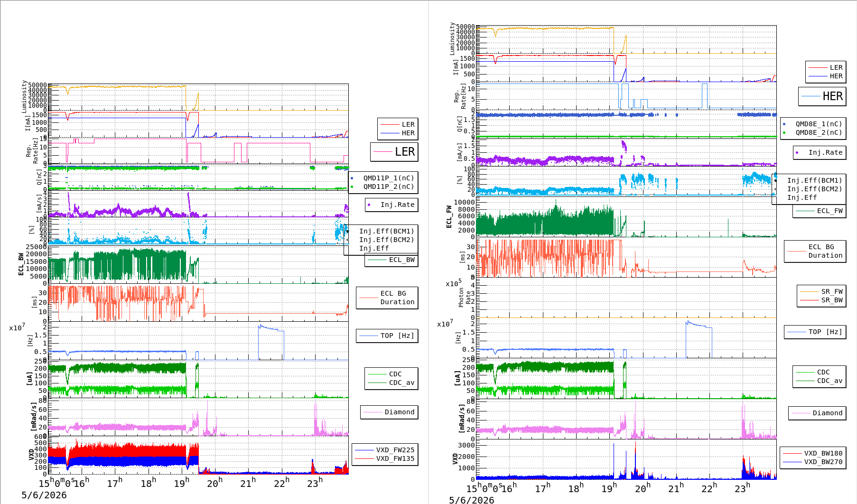Click the ECL_BW legend box
This screenshot has width=857, height=504.
(x=391, y=260)
